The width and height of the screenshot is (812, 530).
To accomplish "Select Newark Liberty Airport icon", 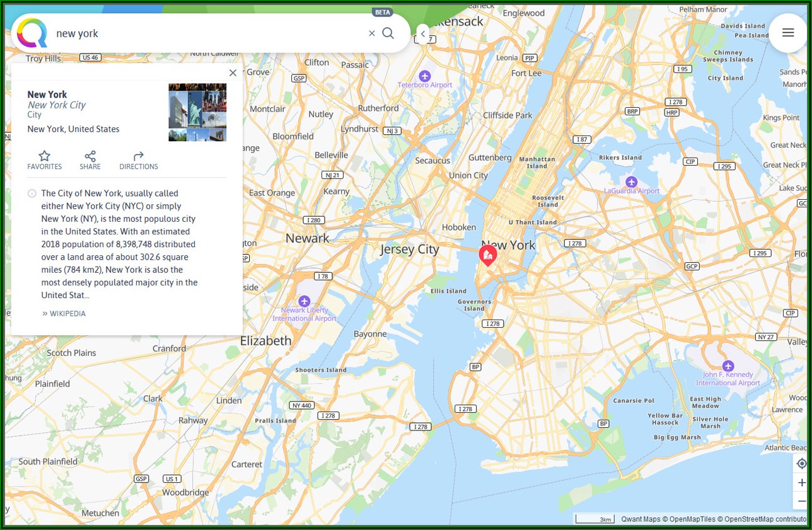I will (x=304, y=301).
